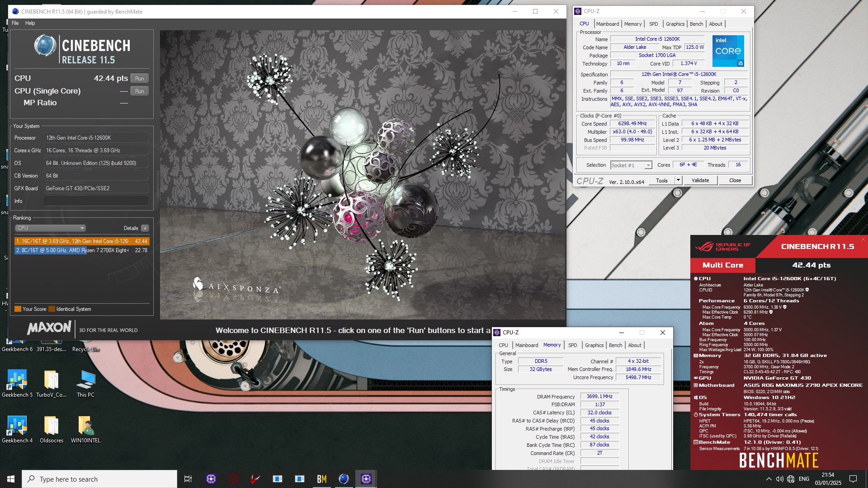The height and width of the screenshot is (488, 868).
Task: Open the Oldsocres folder on desktop
Action: 51,430
